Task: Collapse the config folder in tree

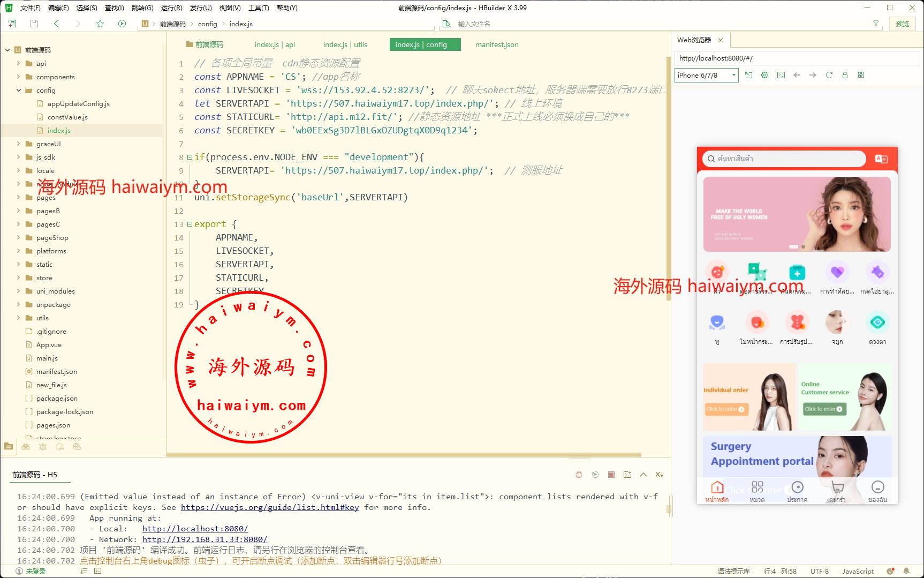Action: [x=19, y=90]
